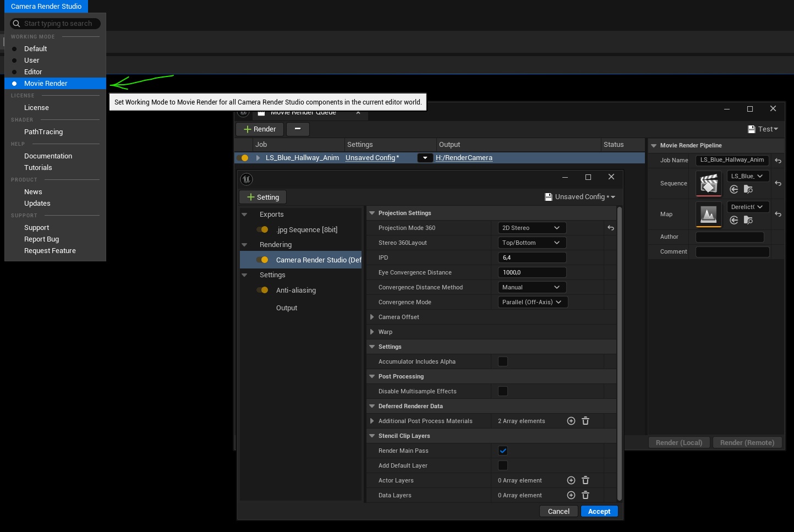Open Convergence Mode dropdown
794x532 pixels.
[x=533, y=302]
